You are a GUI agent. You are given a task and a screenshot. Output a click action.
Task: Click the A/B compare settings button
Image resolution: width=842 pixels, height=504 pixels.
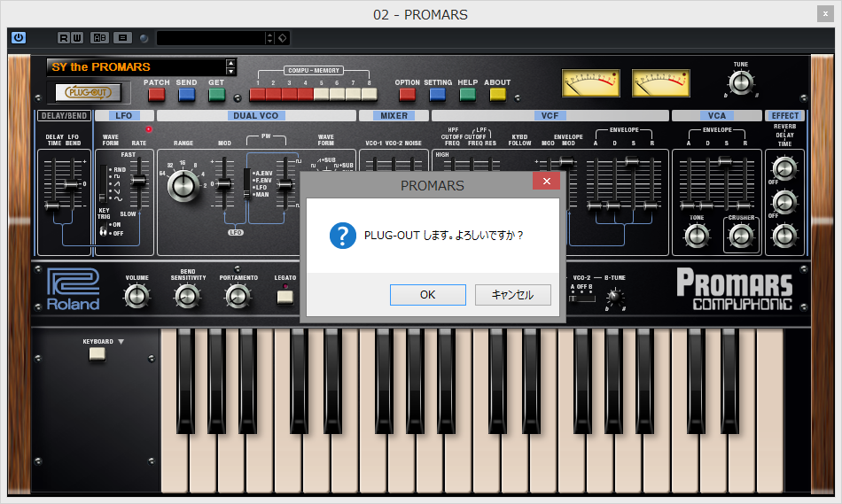tap(99, 37)
